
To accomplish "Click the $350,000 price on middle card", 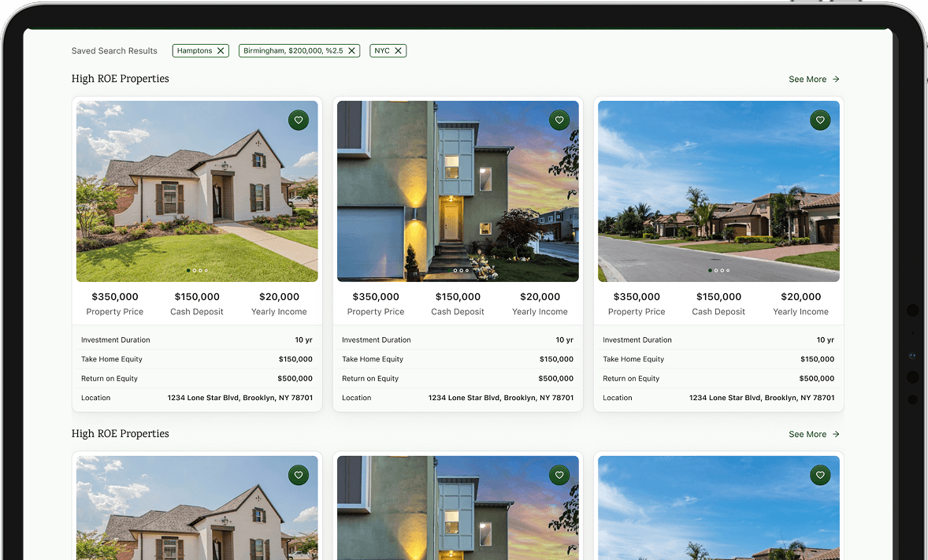I will [x=376, y=297].
